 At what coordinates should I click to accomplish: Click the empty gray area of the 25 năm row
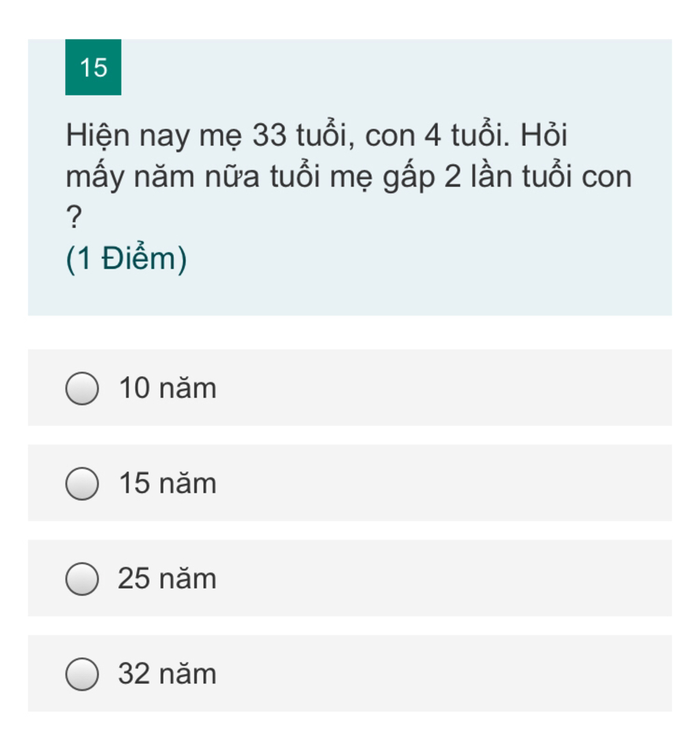(x=444, y=578)
